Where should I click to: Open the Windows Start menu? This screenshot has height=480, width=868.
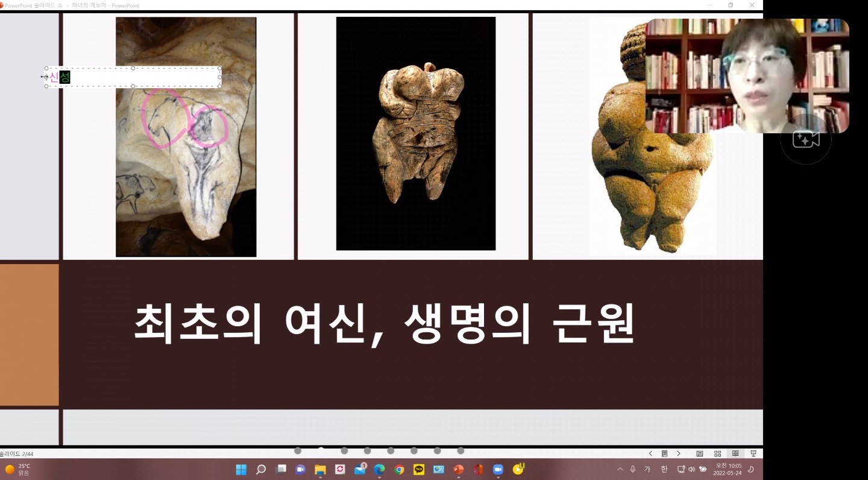[241, 469]
